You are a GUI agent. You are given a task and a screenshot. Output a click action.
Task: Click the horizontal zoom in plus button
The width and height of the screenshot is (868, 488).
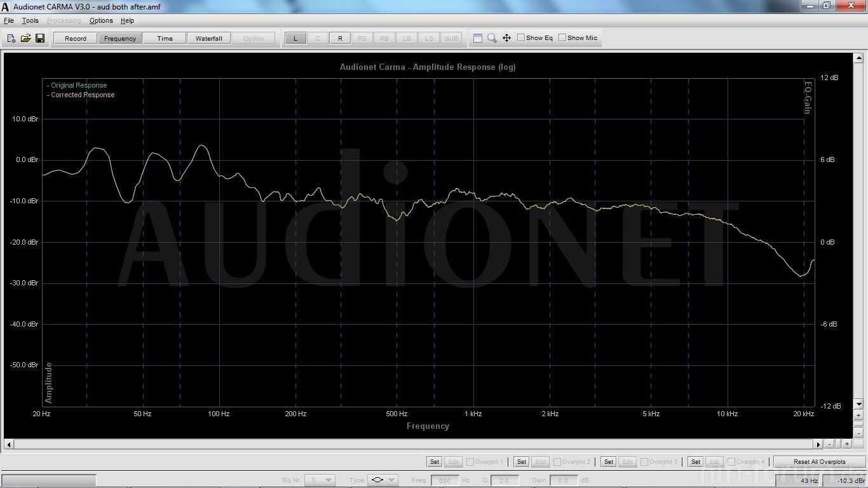pos(846,444)
